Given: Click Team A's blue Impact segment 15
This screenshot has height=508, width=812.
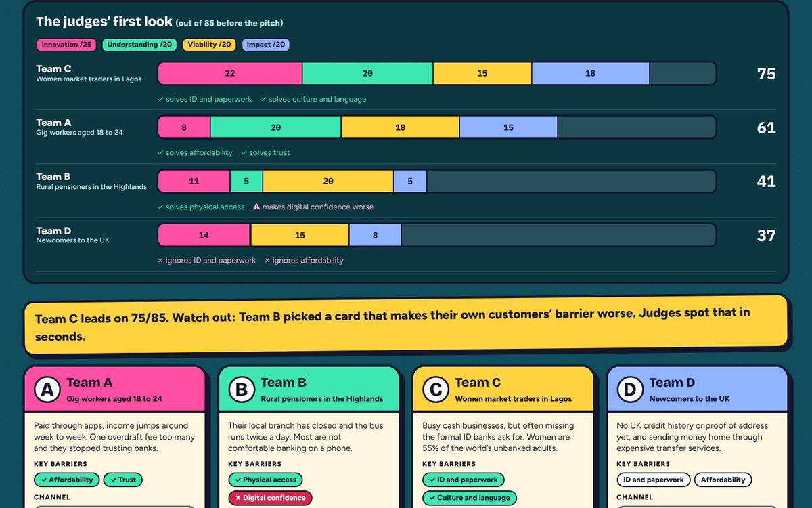Looking at the screenshot, I should tap(508, 127).
